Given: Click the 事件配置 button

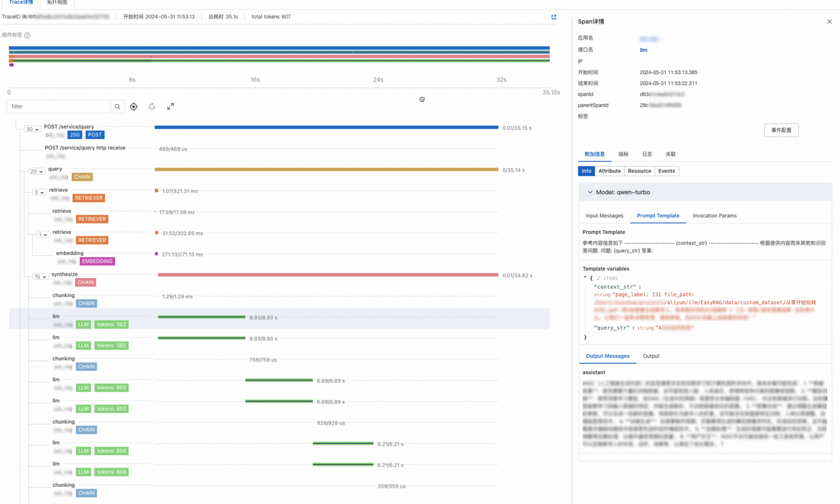Looking at the screenshot, I should 781,130.
